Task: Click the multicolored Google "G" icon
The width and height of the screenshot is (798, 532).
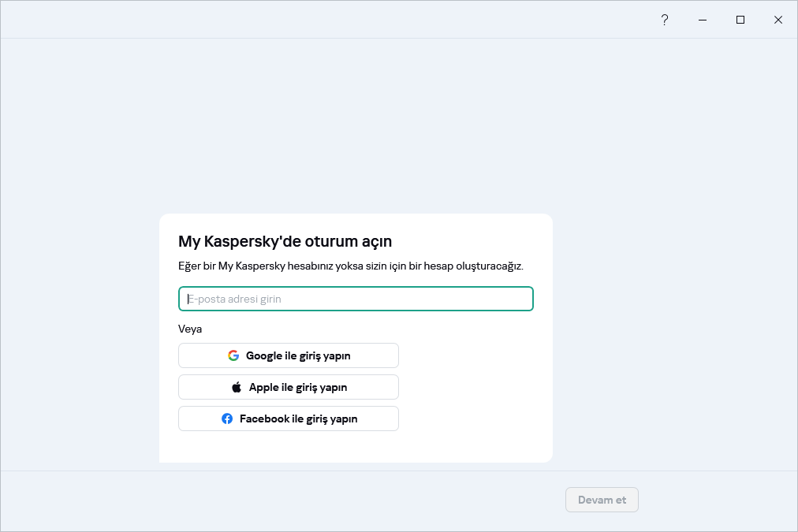Action: pyautogui.click(x=233, y=355)
